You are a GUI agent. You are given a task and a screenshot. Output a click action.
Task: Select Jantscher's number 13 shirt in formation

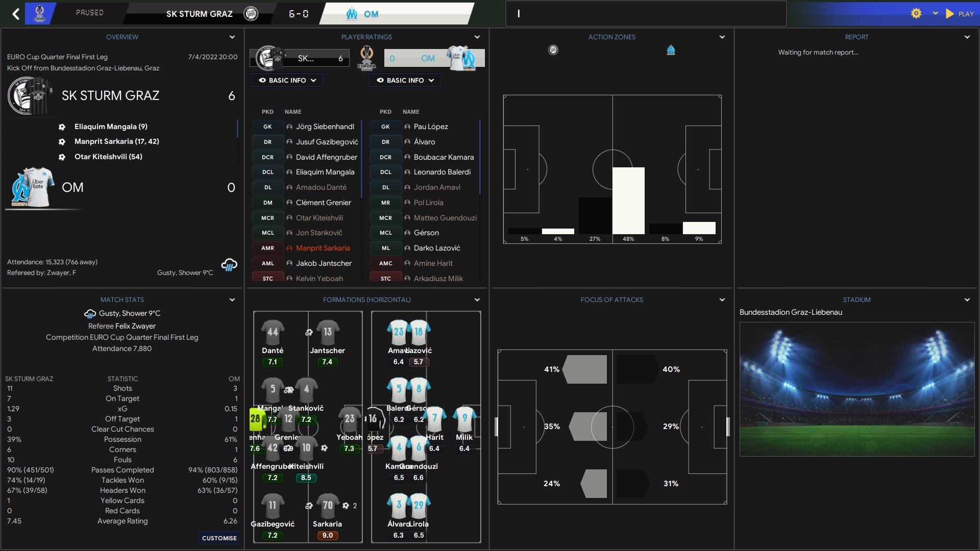point(328,332)
